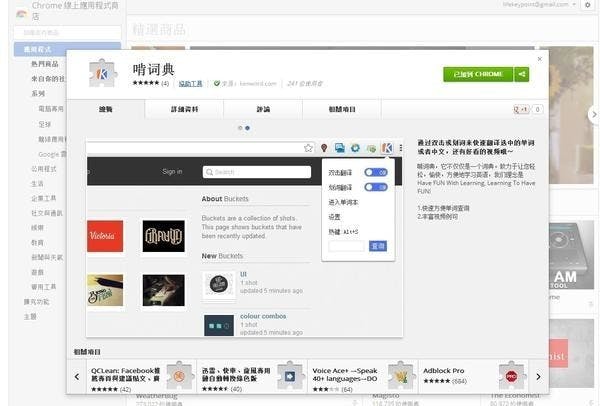Click the store search box in sidebar

point(67,33)
